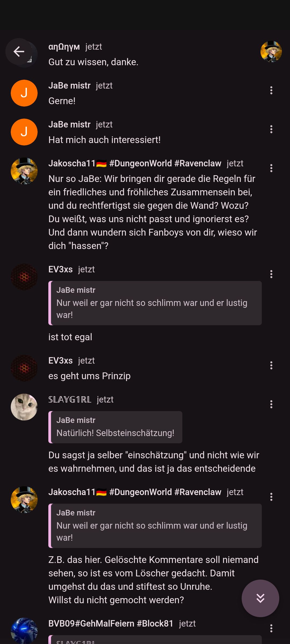Open options menu for JaBe mistr's "Gerne!" message
This screenshot has height=644, width=290.
click(x=271, y=90)
